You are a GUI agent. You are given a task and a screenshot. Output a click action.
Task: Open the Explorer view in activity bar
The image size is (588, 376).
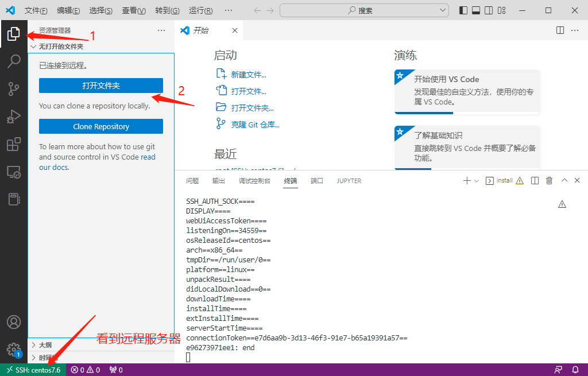pos(14,34)
